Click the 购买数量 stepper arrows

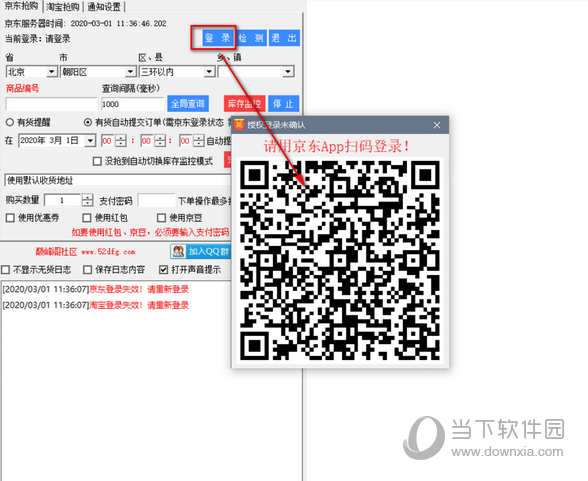click(87, 200)
